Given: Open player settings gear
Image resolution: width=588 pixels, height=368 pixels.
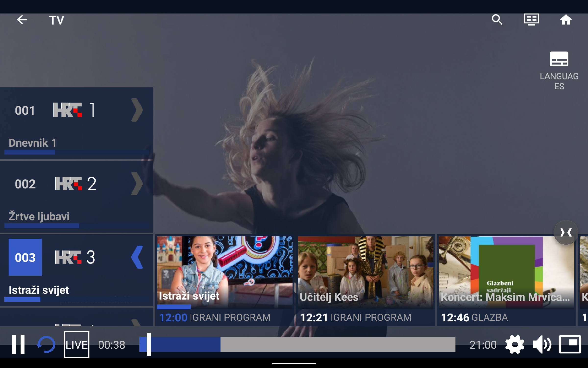Looking at the screenshot, I should (515, 344).
